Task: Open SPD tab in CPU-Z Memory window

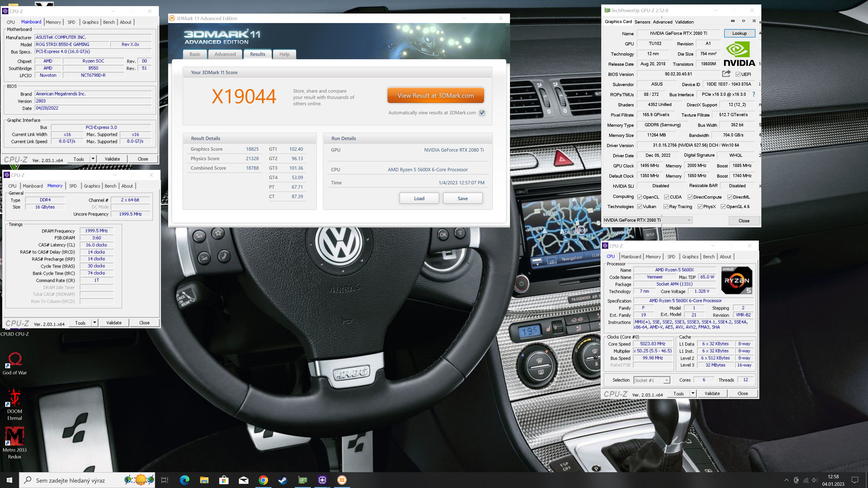Action: [x=73, y=186]
